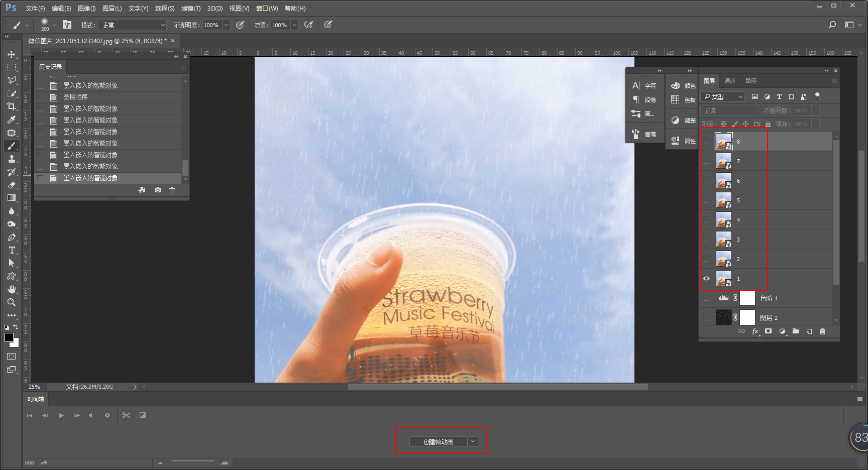This screenshot has height=470, width=868.
Task: Open the Layers panel flyout menu
Action: 834,81
